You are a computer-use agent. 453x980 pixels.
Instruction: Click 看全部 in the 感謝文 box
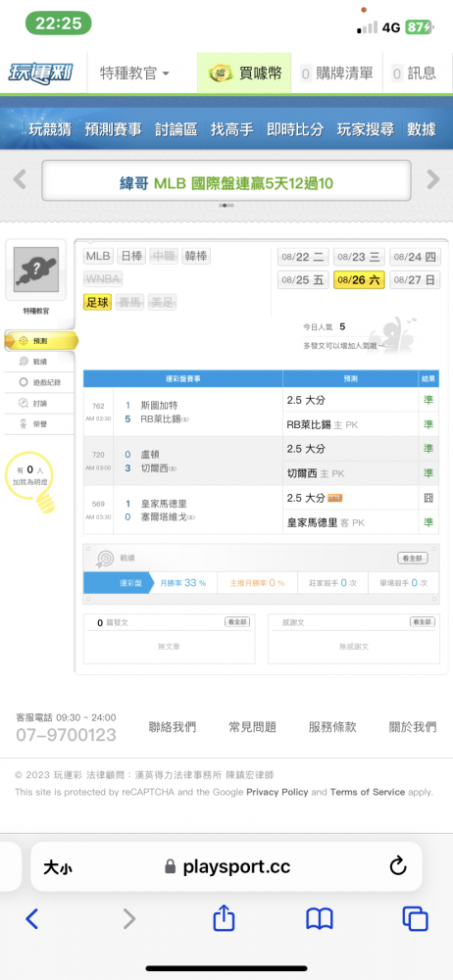click(423, 622)
